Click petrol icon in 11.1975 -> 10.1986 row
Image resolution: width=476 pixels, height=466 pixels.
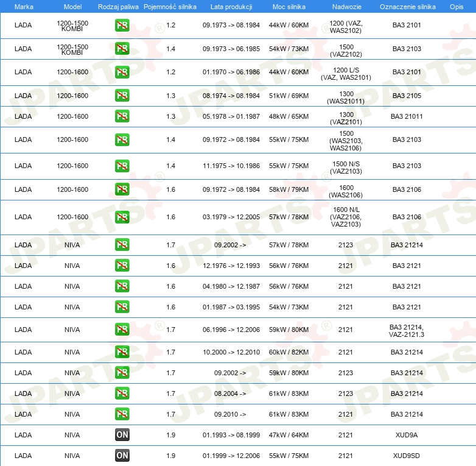pyautogui.click(x=122, y=166)
